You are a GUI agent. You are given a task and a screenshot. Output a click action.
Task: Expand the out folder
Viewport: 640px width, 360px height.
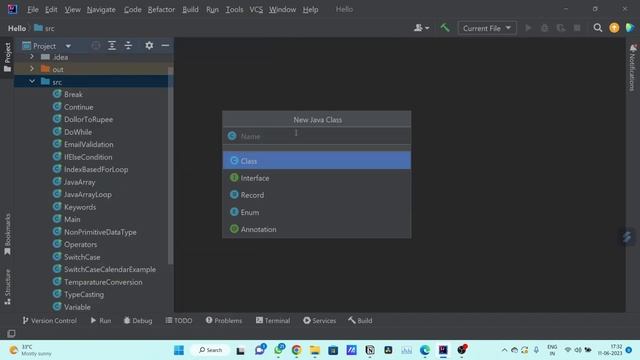pyautogui.click(x=32, y=69)
